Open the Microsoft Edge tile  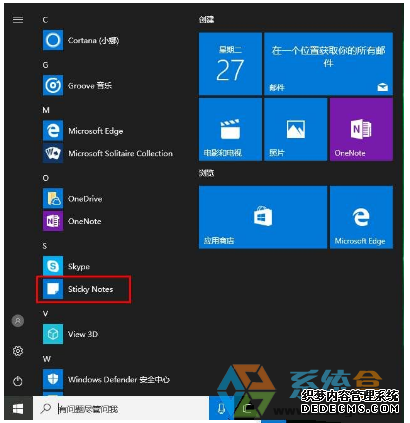tap(361, 217)
